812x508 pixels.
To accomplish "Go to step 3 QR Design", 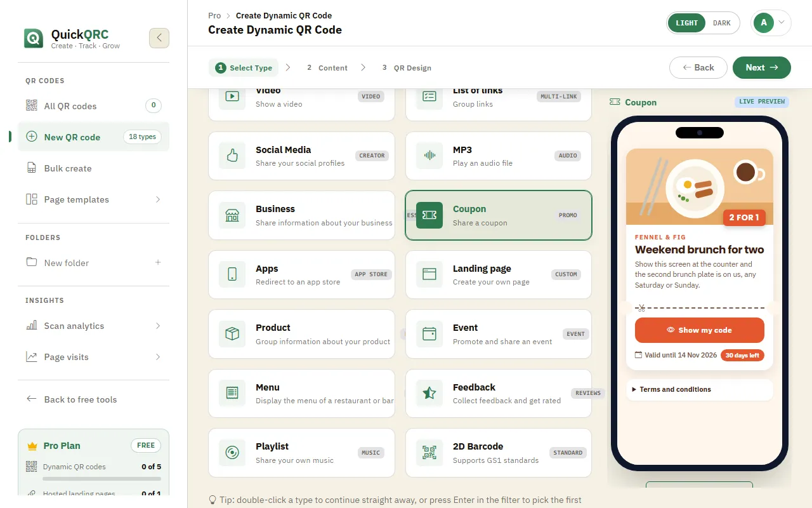I will click(x=407, y=68).
